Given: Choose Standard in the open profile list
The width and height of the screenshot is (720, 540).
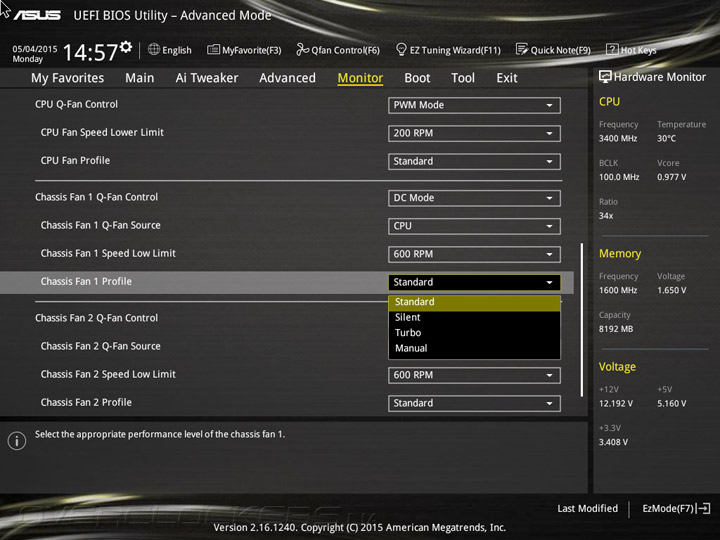Looking at the screenshot, I should 474,302.
